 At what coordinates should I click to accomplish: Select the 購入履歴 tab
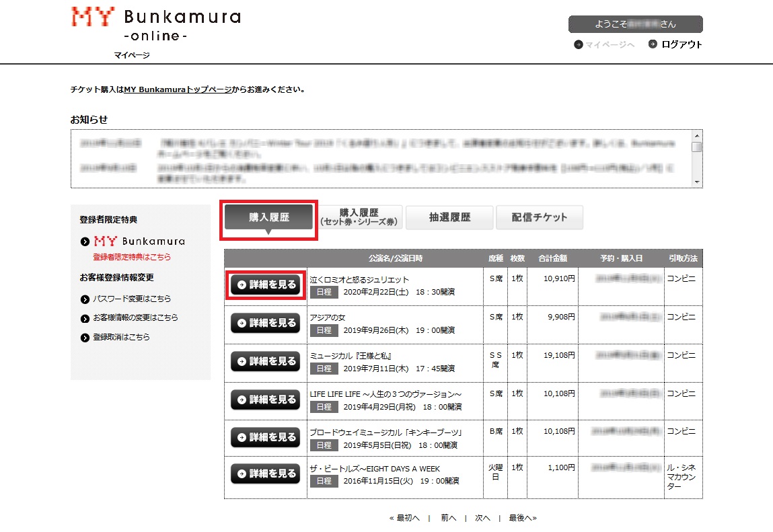[x=268, y=218]
